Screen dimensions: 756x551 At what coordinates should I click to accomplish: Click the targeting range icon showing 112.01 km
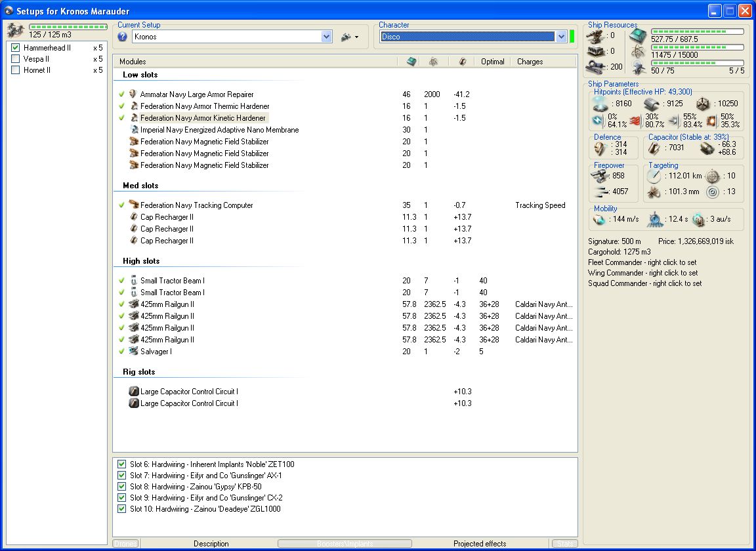tap(654, 176)
